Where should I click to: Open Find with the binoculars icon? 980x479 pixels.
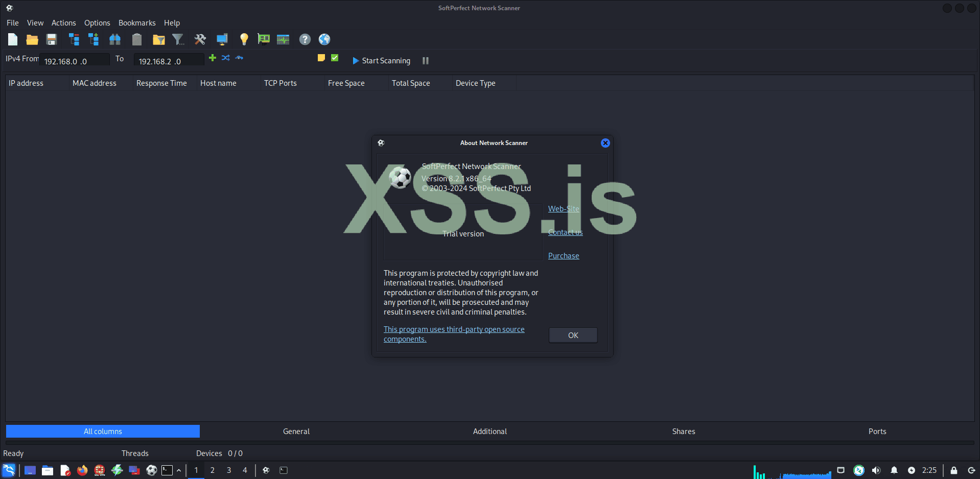115,39
